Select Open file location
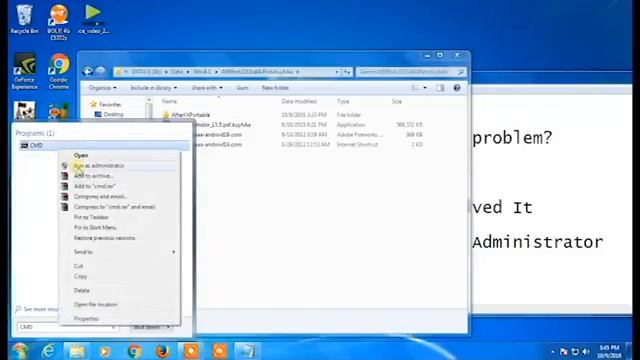Viewport: 640px width, 360px height. coord(96,304)
